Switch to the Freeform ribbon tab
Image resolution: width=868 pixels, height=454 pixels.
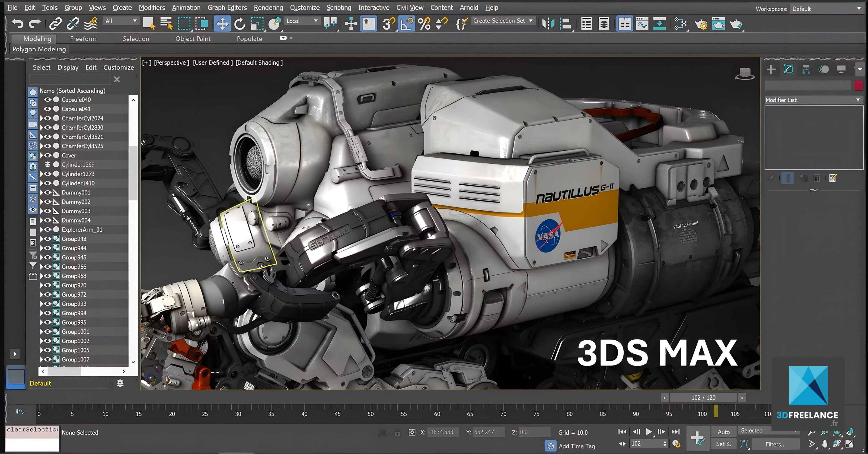click(x=83, y=39)
